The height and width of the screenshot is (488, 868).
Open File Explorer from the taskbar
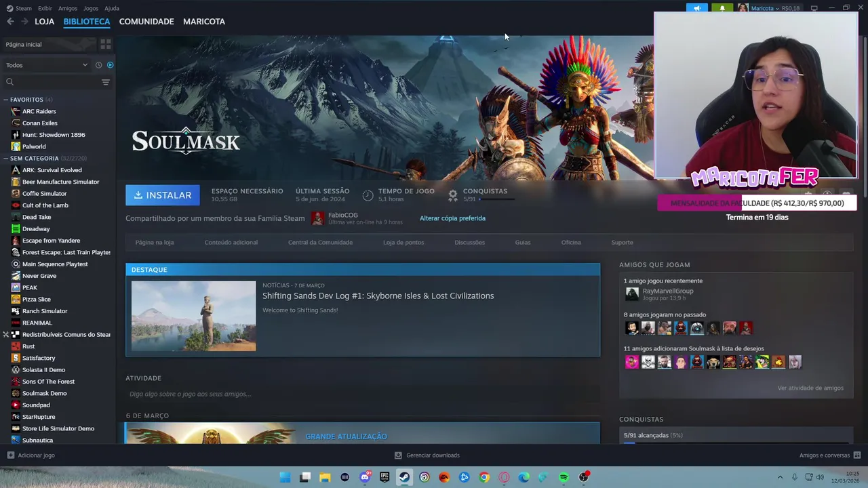click(x=325, y=478)
